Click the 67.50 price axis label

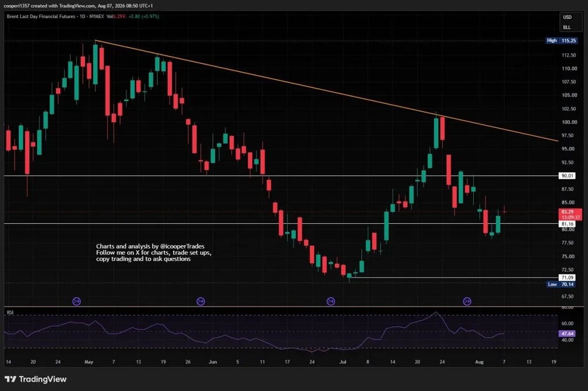(x=567, y=296)
